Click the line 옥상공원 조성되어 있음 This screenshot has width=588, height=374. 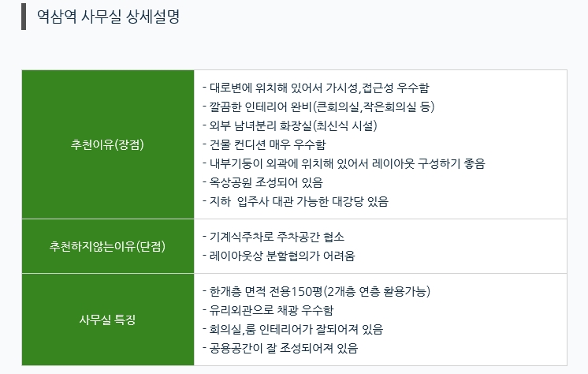[x=263, y=182]
